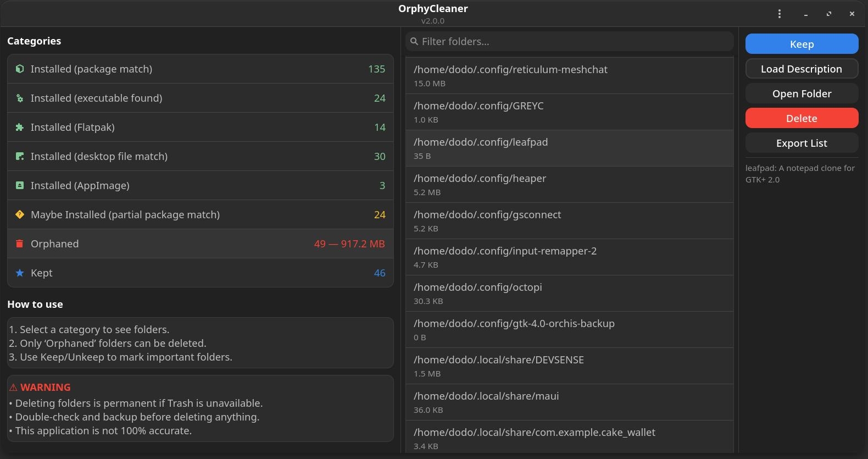Click the puzzle piece icon for Installed (Flatpak)
868x459 pixels.
20,127
